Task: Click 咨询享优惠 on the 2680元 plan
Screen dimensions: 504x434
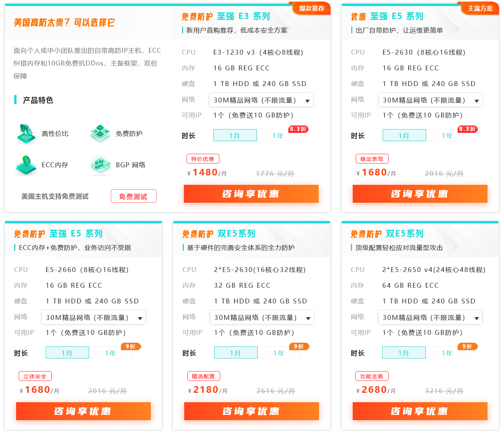Action: click(x=420, y=411)
